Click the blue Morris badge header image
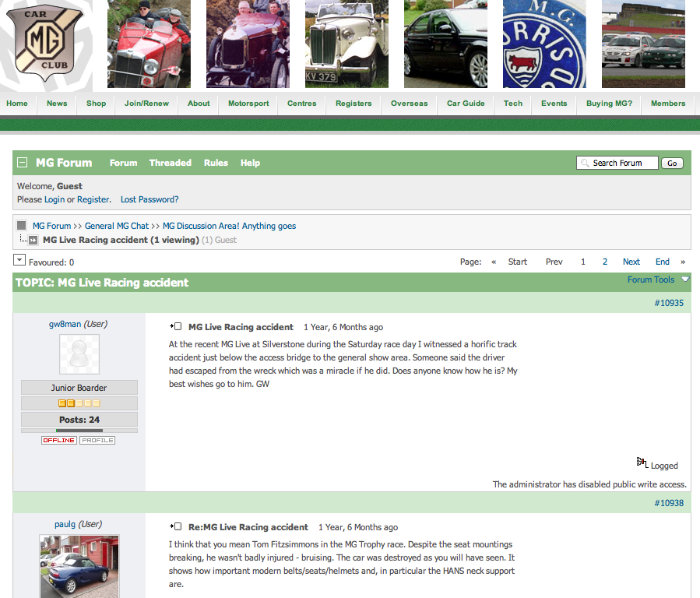The image size is (700, 598). (x=544, y=44)
